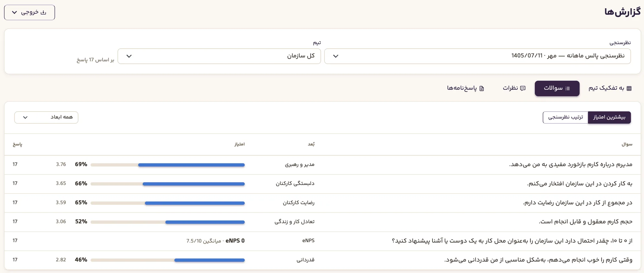Image resolution: width=644 pixels, height=273 pixels.
Task: Click the 46% score percentage
Action: 81,260
